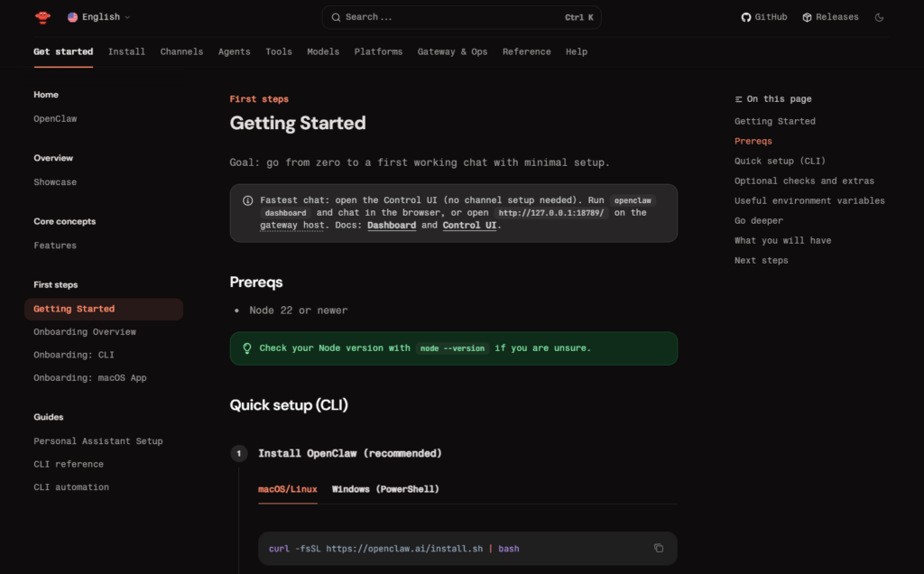This screenshot has width=924, height=574.
Task: Click the Search input field
Action: click(x=461, y=17)
